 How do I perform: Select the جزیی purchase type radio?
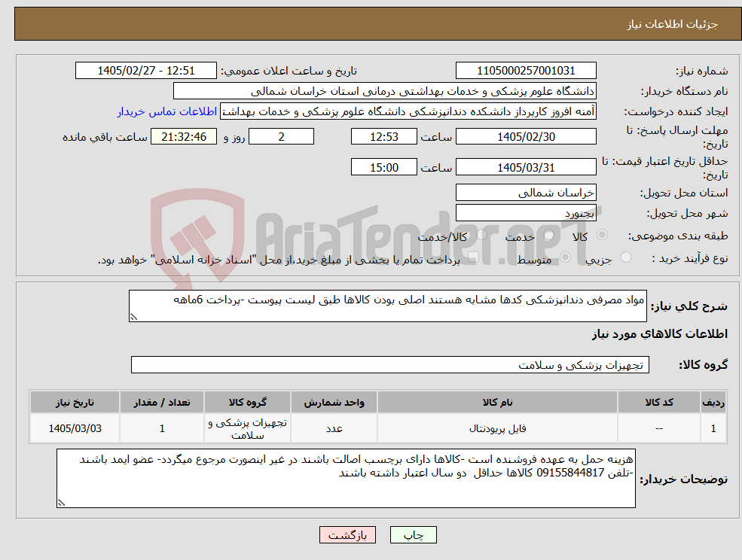625,257
